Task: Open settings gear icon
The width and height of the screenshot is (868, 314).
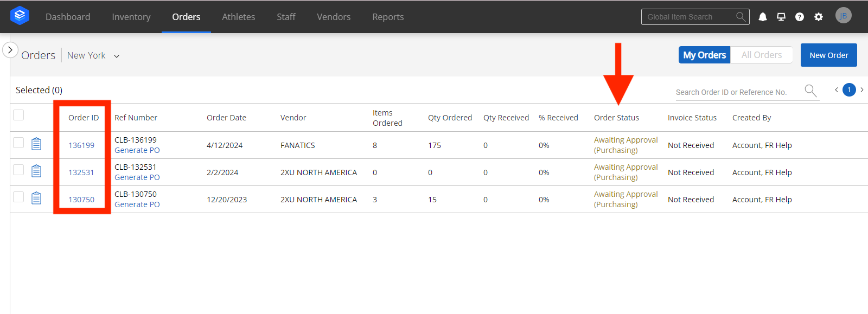Action: [818, 17]
